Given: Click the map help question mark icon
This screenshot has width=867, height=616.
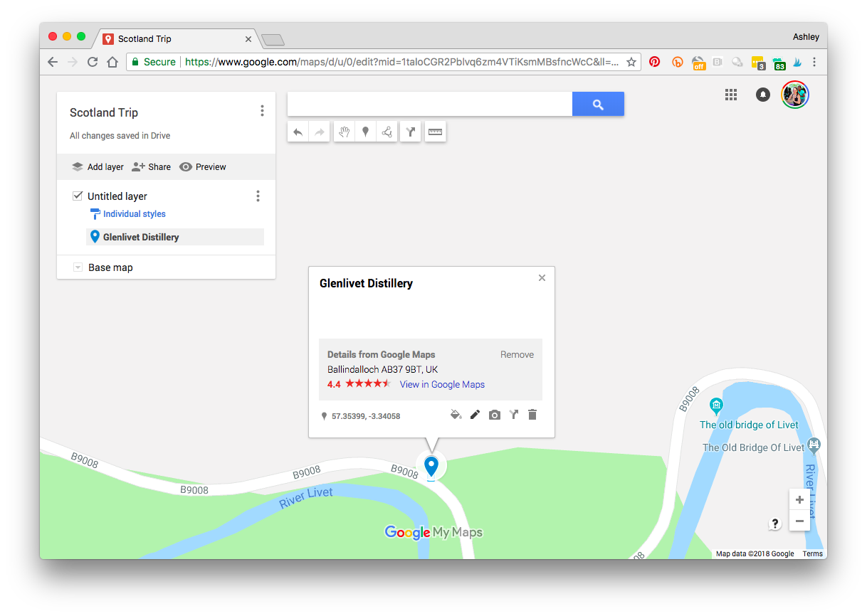Looking at the screenshot, I should 775,524.
